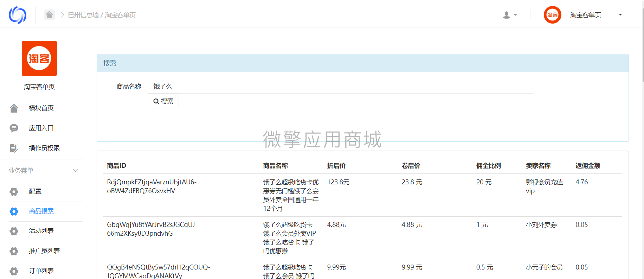Click the chat bubble icon beside 应用入口

click(14, 128)
